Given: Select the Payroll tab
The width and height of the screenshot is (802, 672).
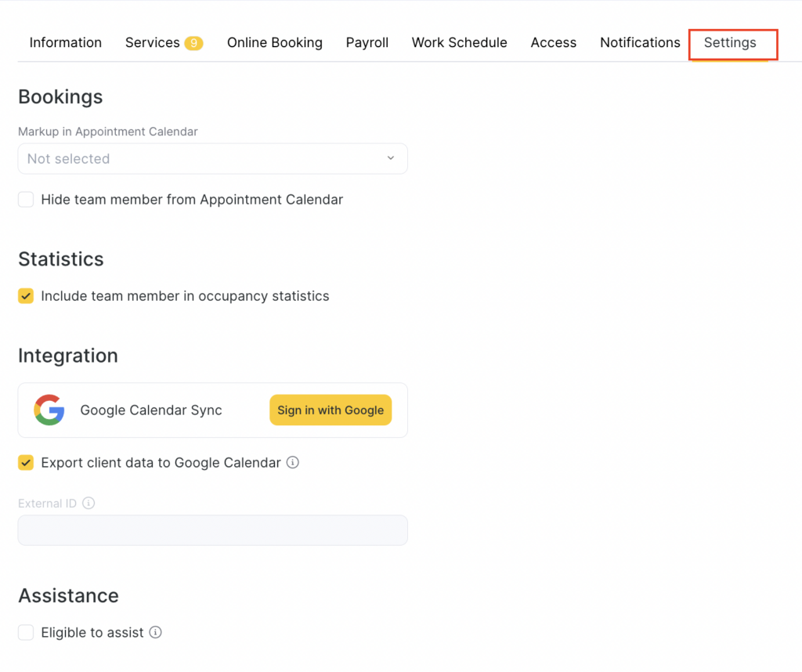Looking at the screenshot, I should (x=367, y=43).
